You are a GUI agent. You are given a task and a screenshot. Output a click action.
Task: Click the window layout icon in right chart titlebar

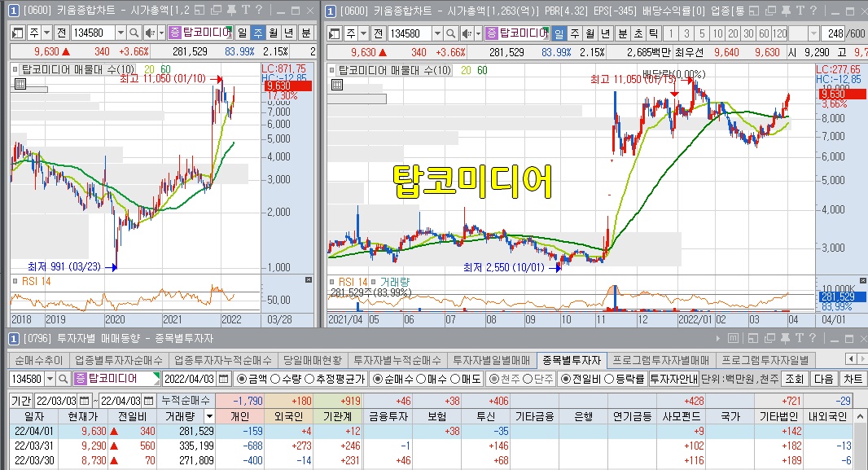pyautogui.click(x=754, y=11)
